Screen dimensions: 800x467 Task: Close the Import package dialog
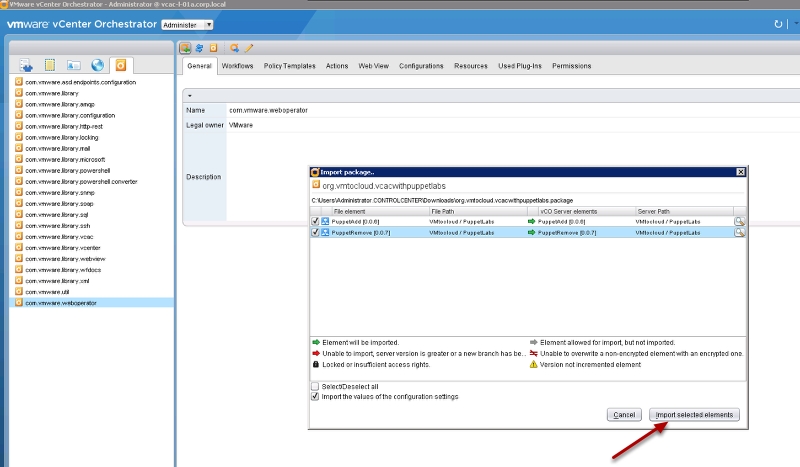tap(741, 172)
